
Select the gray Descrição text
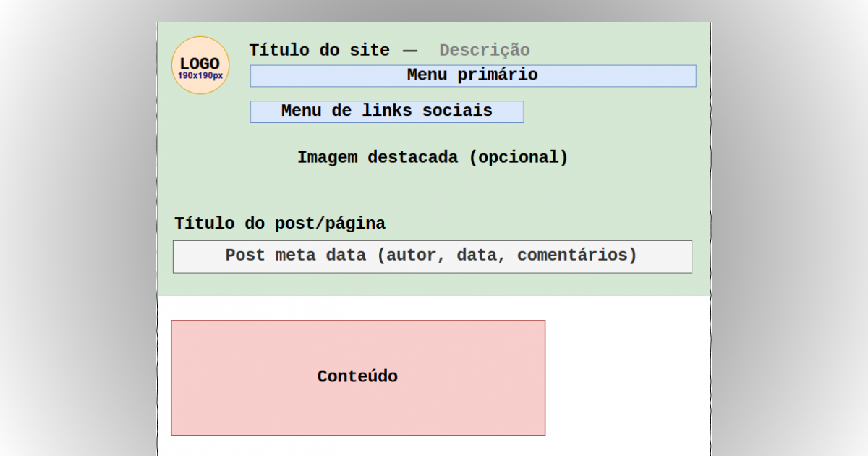pos(485,50)
